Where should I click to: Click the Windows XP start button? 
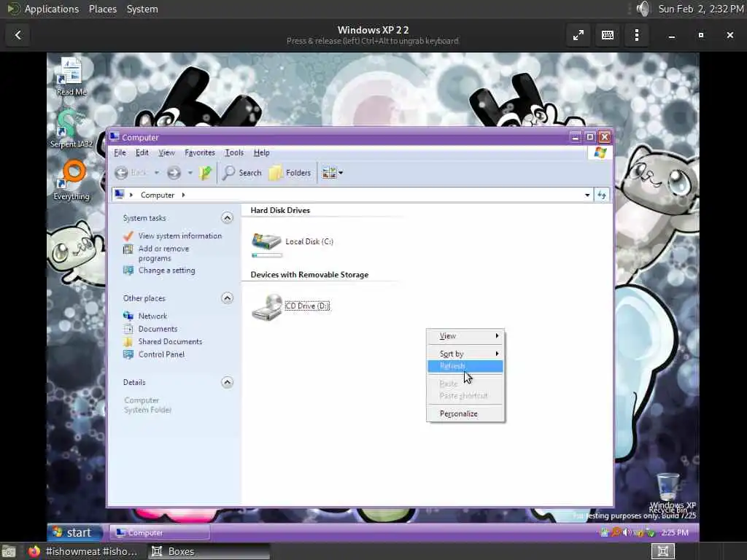coord(75,532)
